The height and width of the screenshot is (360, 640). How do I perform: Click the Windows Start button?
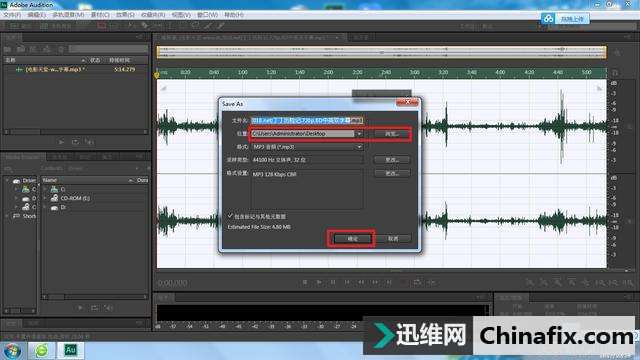[12, 350]
